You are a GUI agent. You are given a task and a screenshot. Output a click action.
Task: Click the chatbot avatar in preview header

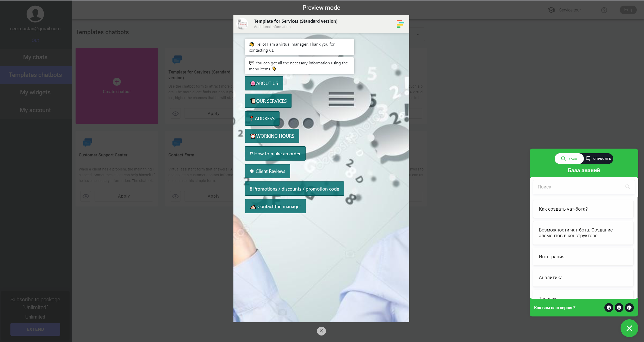(x=242, y=24)
